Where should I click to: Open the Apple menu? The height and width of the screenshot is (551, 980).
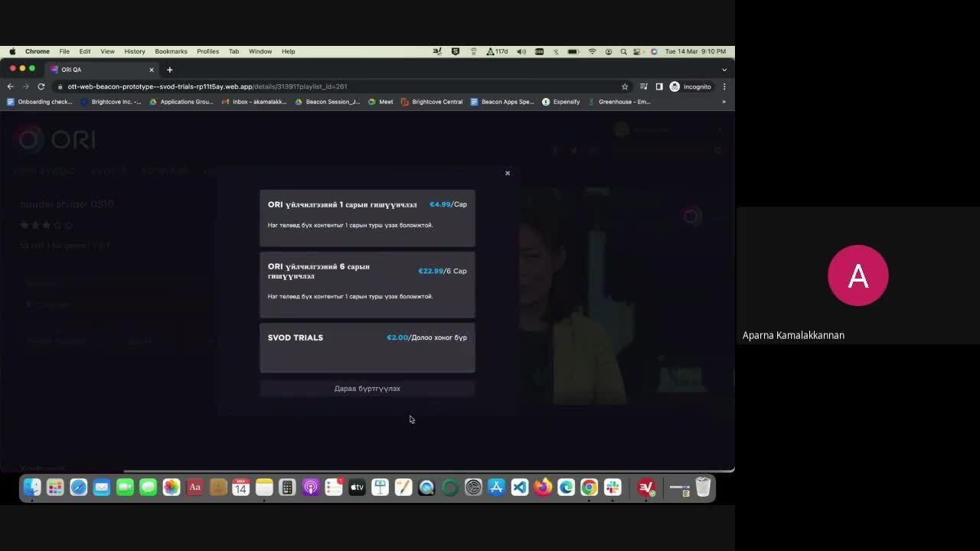tap(12, 51)
